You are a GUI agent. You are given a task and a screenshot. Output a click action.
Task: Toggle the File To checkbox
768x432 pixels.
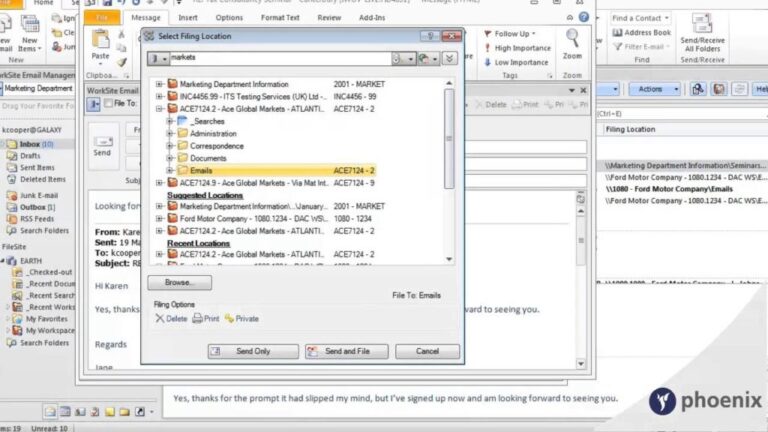click(x=108, y=103)
